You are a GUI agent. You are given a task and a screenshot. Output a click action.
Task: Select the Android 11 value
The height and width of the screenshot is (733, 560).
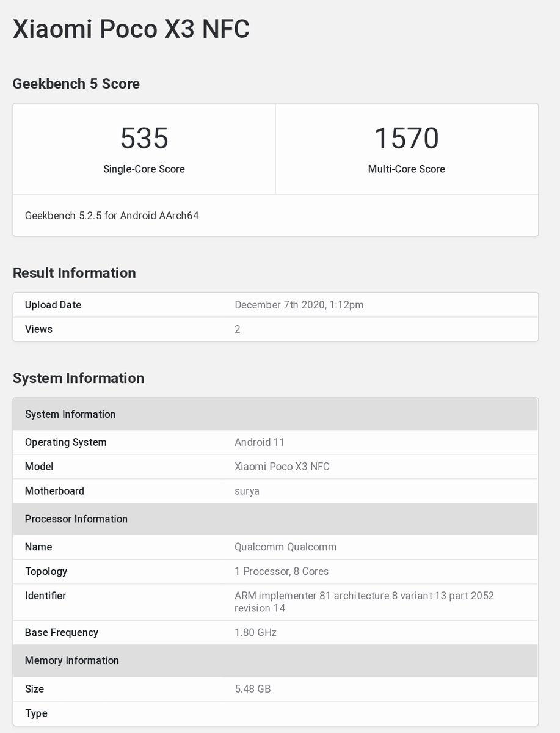pos(260,442)
